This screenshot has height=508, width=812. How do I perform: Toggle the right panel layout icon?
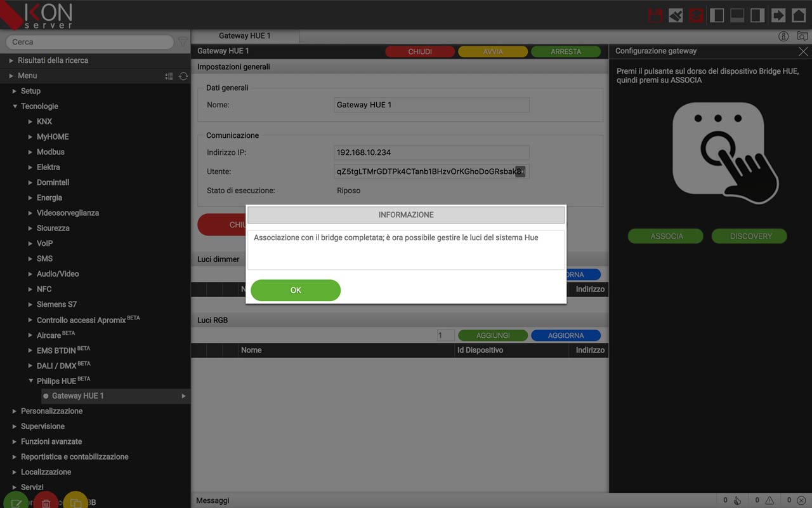click(757, 15)
